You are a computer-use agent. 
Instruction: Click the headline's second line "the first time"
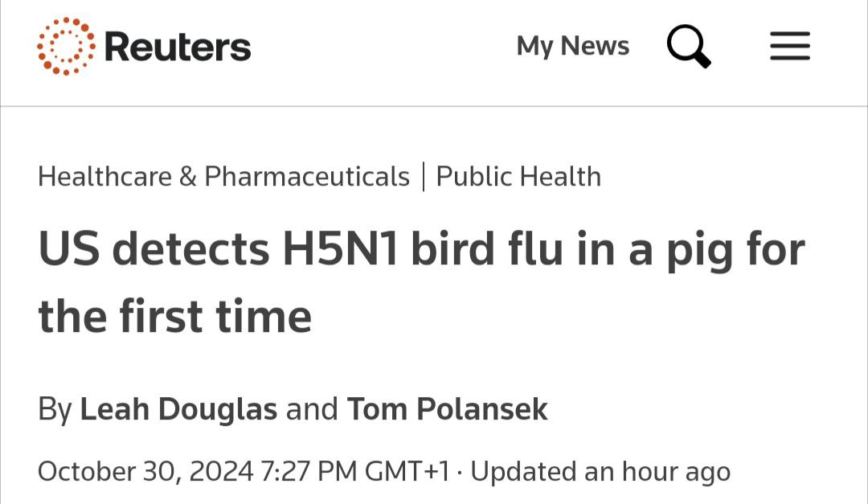click(x=175, y=316)
